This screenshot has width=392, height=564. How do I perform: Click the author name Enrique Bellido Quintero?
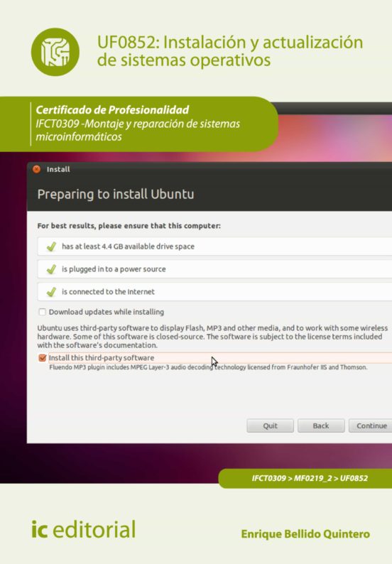[305, 534]
